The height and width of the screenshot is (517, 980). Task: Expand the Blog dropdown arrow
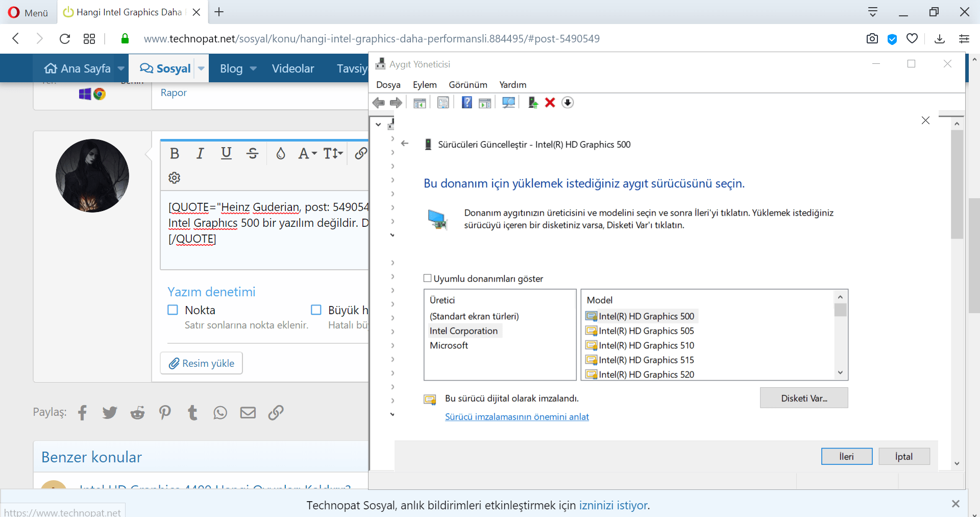(253, 68)
